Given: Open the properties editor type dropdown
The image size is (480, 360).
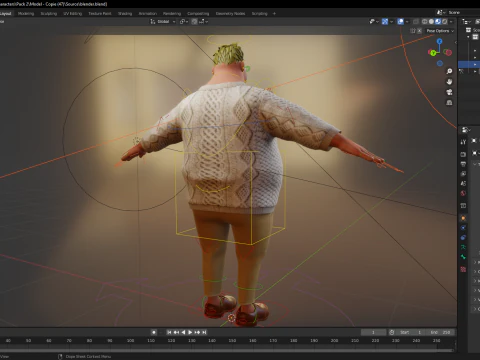Looking at the screenshot, I should coord(466,130).
